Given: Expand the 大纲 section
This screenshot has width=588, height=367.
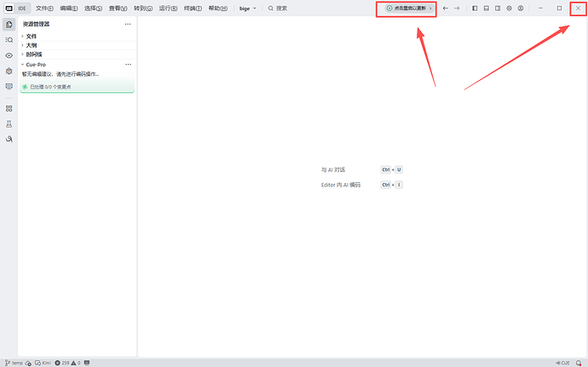Looking at the screenshot, I should [x=78, y=45].
